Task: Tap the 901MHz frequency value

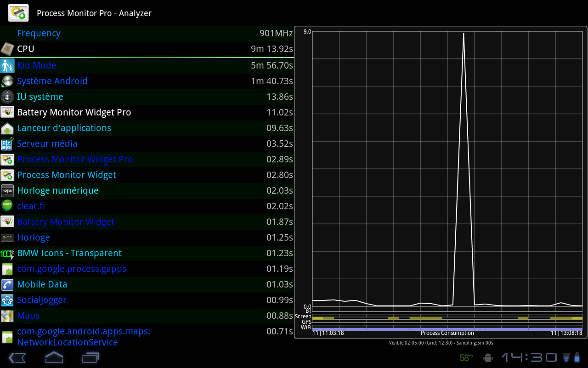Action: [276, 33]
